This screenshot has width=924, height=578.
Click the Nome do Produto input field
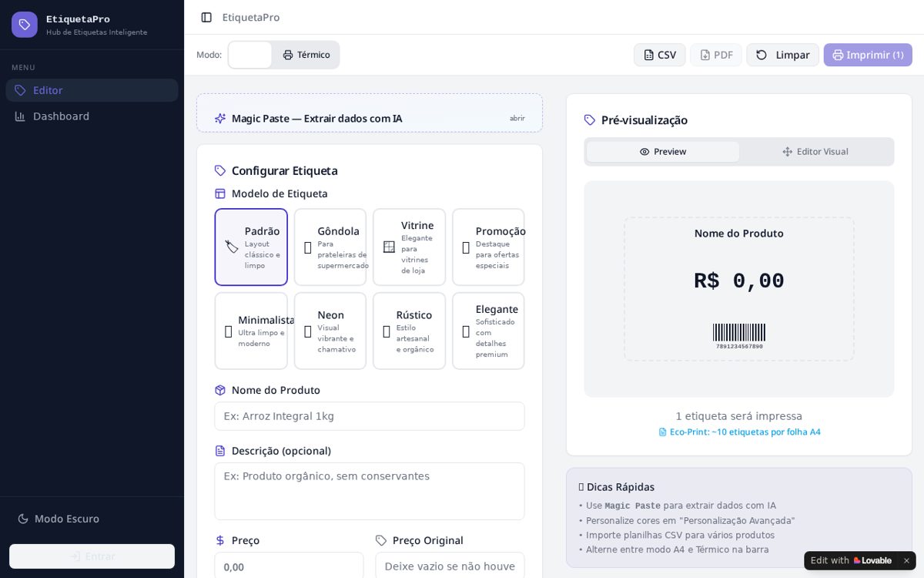point(370,416)
